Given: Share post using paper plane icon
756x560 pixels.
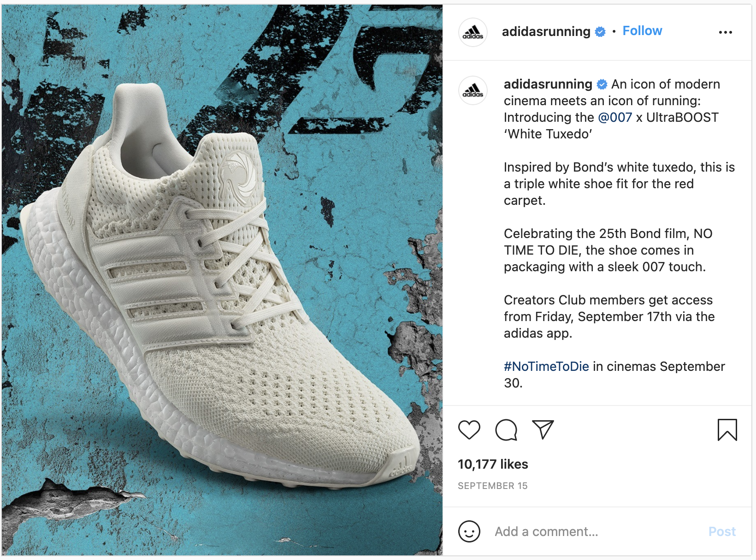Looking at the screenshot, I should click(543, 429).
